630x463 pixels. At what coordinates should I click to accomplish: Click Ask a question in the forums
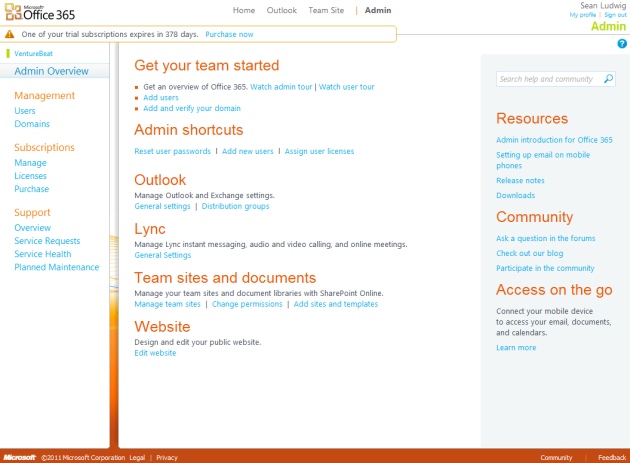[x=546, y=238]
